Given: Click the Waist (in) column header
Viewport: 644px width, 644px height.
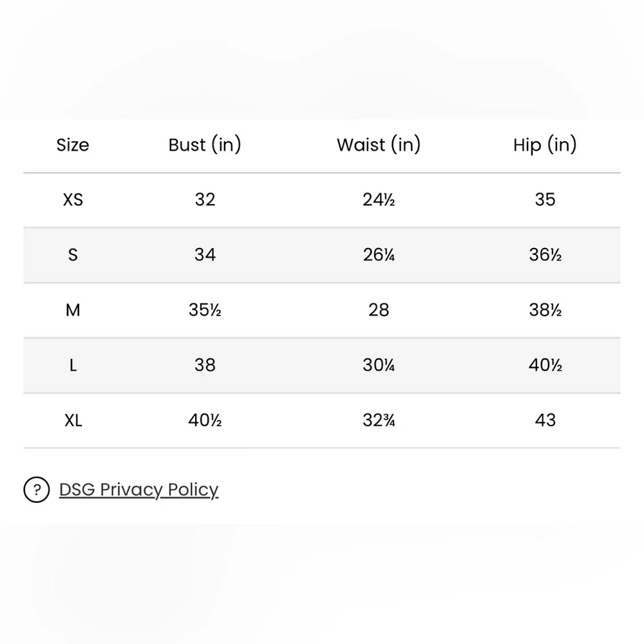Looking at the screenshot, I should pos(379,145).
